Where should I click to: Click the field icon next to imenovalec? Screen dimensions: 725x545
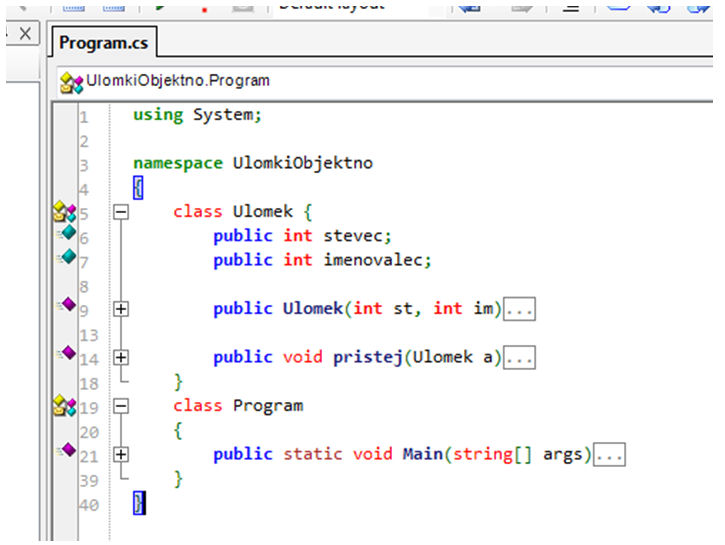point(67,257)
